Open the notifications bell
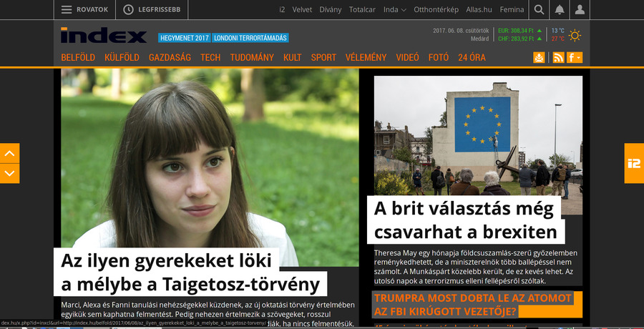The width and height of the screenshot is (644, 329). 560,10
